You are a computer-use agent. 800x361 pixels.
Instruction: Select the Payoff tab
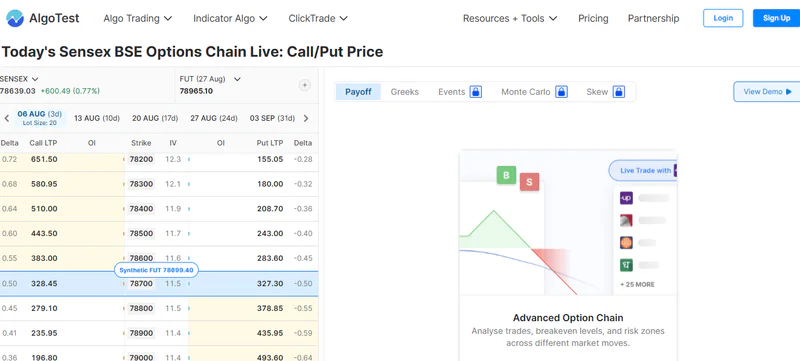click(x=358, y=92)
